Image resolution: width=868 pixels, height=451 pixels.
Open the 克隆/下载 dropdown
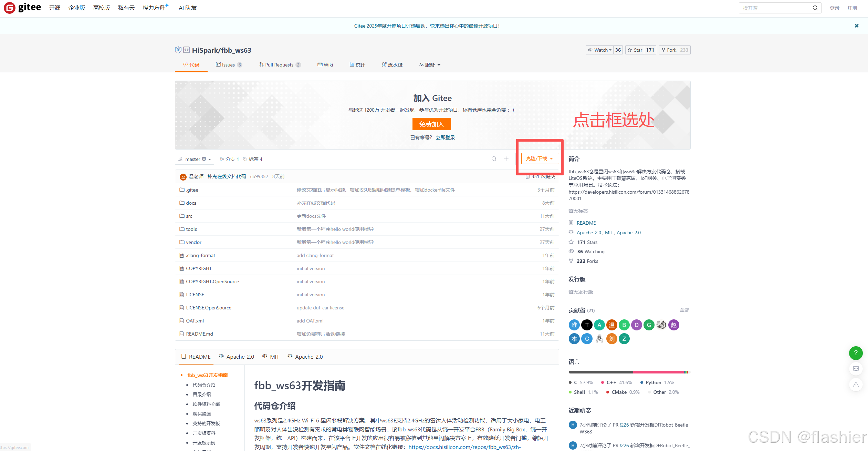click(x=540, y=158)
